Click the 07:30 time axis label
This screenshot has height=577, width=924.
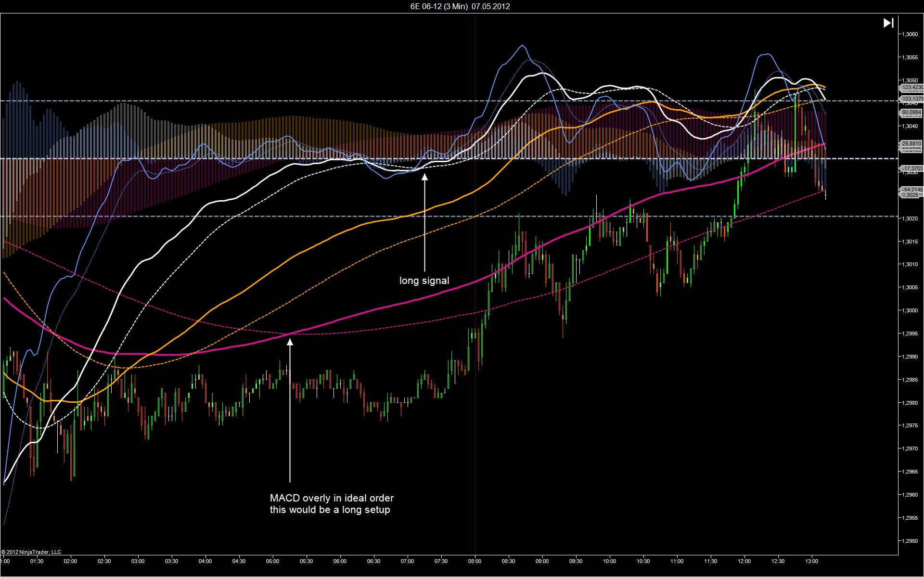pos(441,561)
